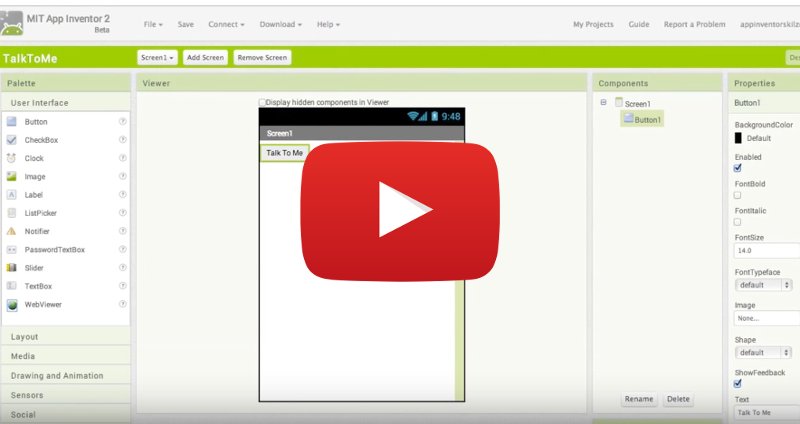The image size is (800, 424).
Task: Click Delete in Components panel
Action: point(678,399)
